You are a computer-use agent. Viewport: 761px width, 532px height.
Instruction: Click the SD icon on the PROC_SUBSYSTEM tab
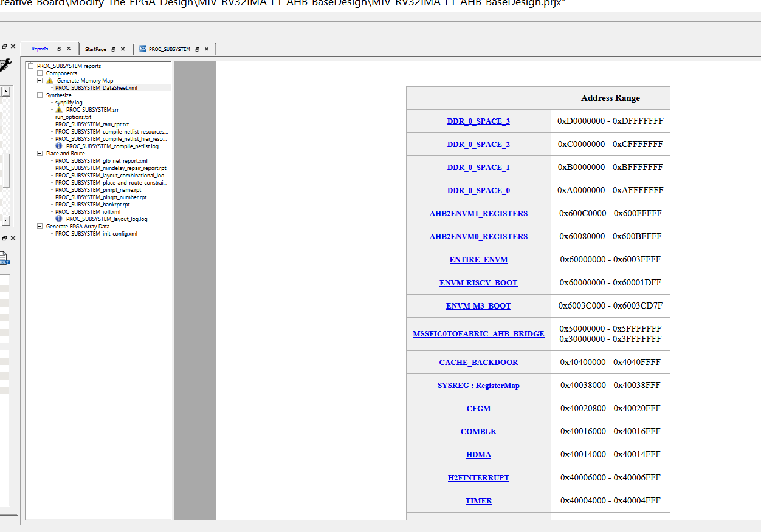coord(142,49)
